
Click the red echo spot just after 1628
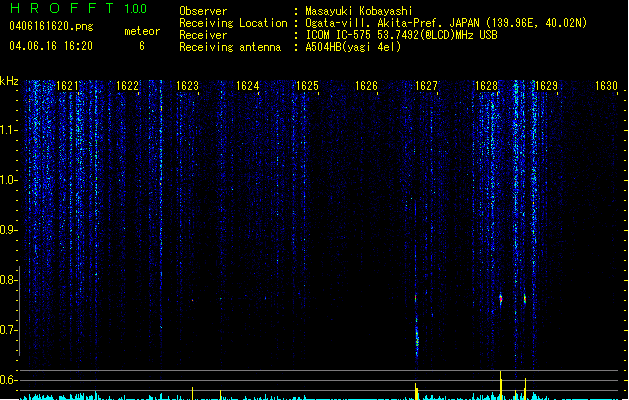coord(501,299)
